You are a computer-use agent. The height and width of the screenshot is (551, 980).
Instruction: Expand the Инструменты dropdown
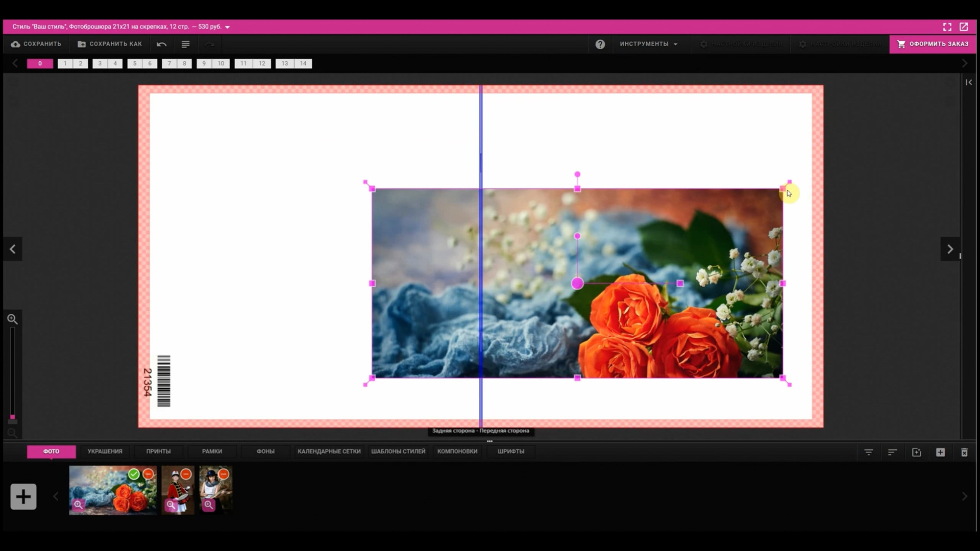(649, 44)
